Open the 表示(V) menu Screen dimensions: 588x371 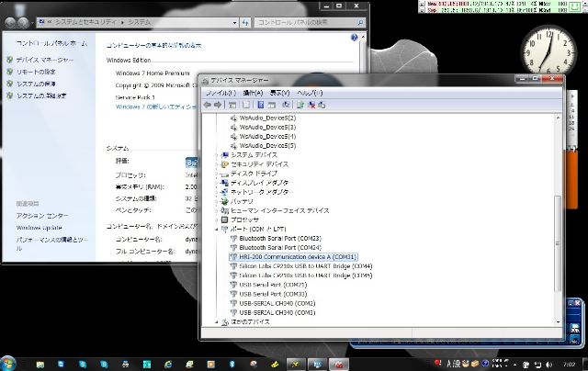click(280, 93)
